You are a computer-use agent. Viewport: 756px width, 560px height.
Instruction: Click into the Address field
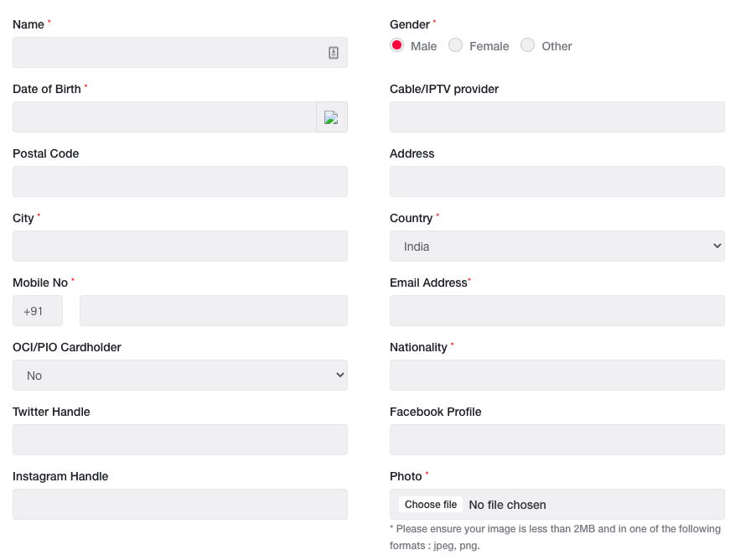(557, 182)
